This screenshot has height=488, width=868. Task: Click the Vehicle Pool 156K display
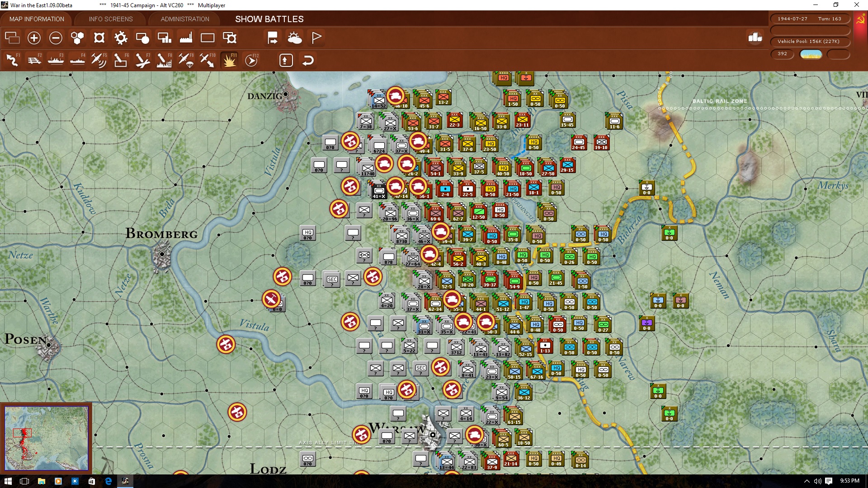coord(810,42)
